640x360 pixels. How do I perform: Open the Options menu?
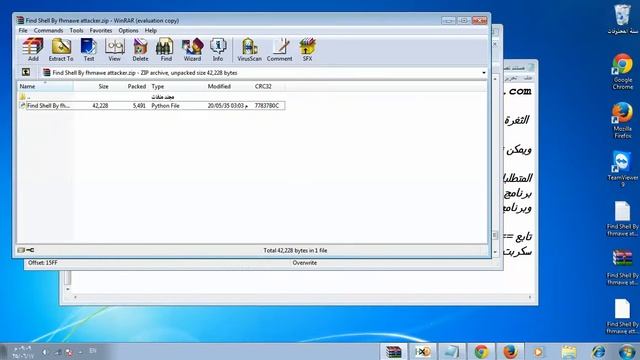(128, 31)
